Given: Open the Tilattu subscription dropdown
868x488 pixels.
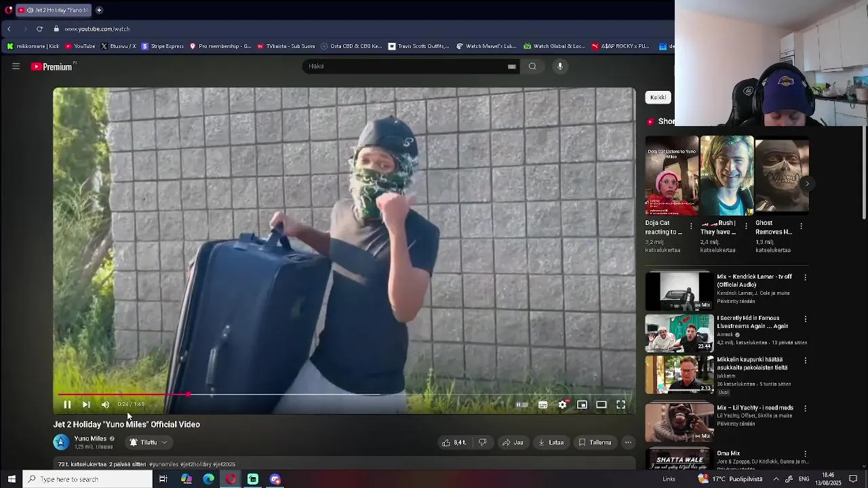Looking at the screenshot, I should 149,443.
